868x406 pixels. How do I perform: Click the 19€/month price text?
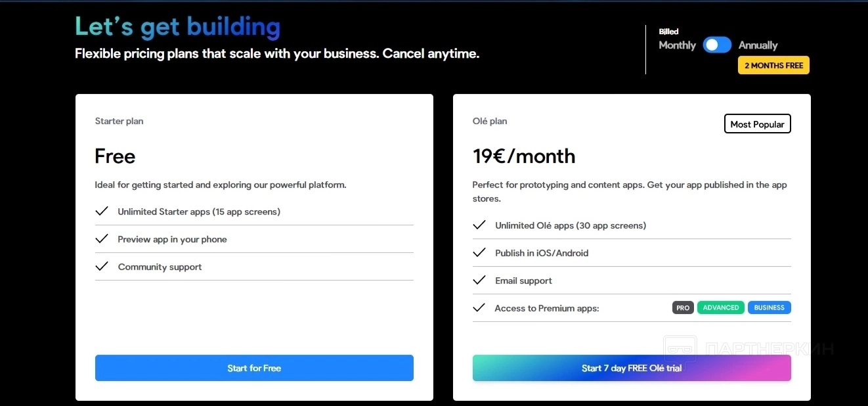[x=524, y=156]
